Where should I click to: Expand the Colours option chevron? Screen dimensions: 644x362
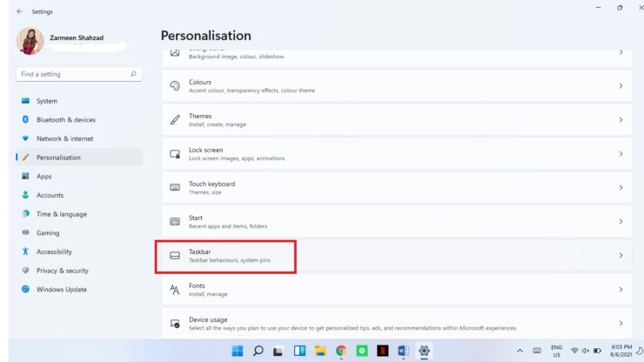pyautogui.click(x=620, y=86)
